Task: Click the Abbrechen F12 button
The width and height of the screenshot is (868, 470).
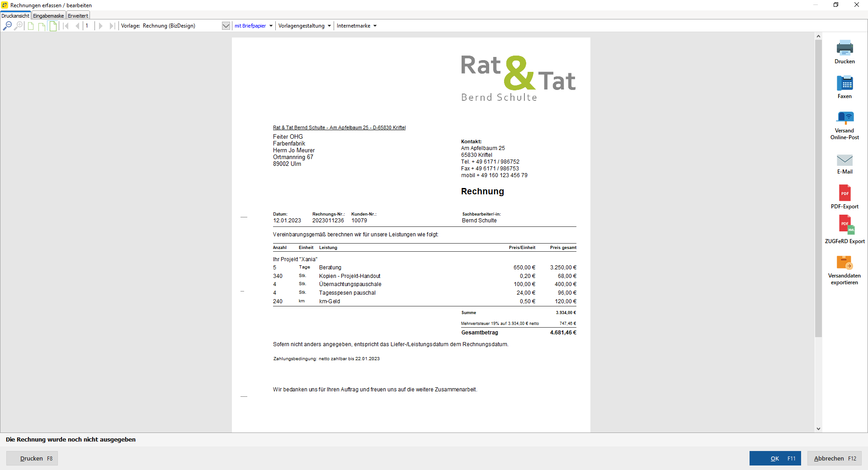Action: (835, 458)
